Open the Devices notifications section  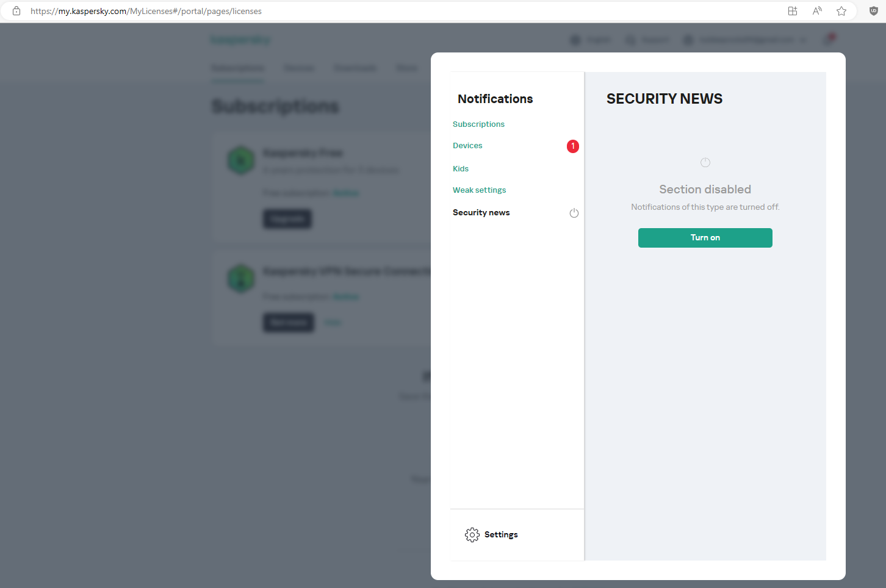(467, 146)
